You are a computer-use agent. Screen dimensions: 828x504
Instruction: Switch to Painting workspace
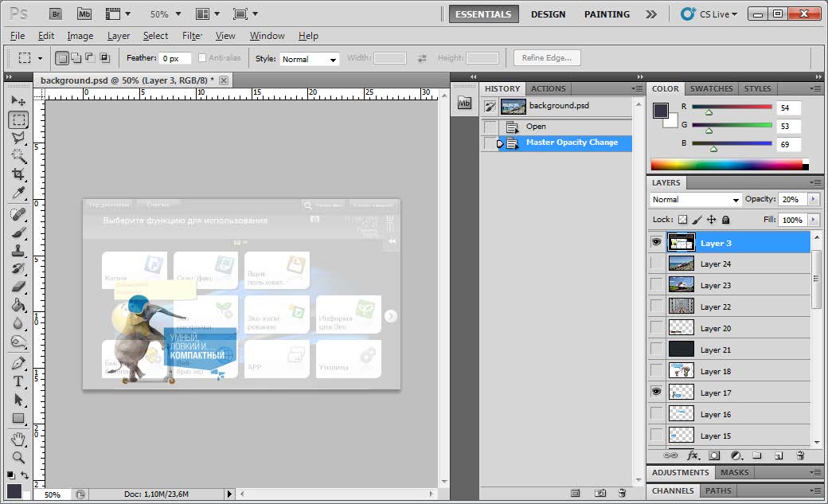click(607, 14)
